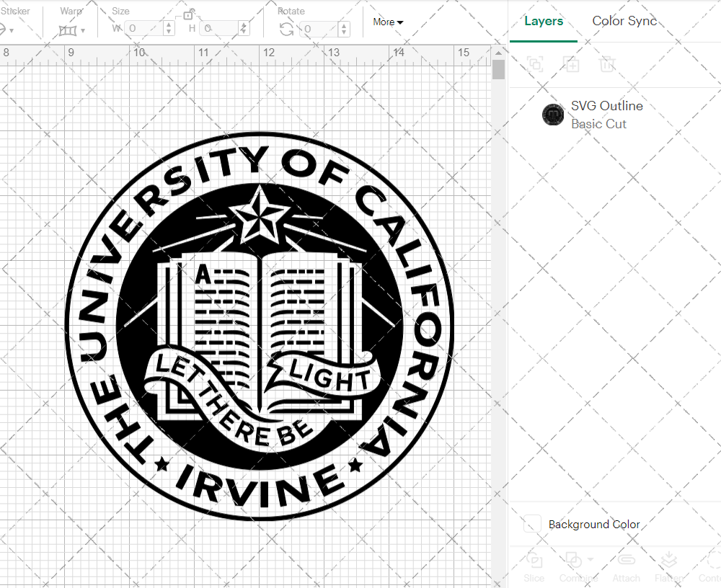Select the Slice tool
This screenshot has height=588, width=721.
(534, 562)
